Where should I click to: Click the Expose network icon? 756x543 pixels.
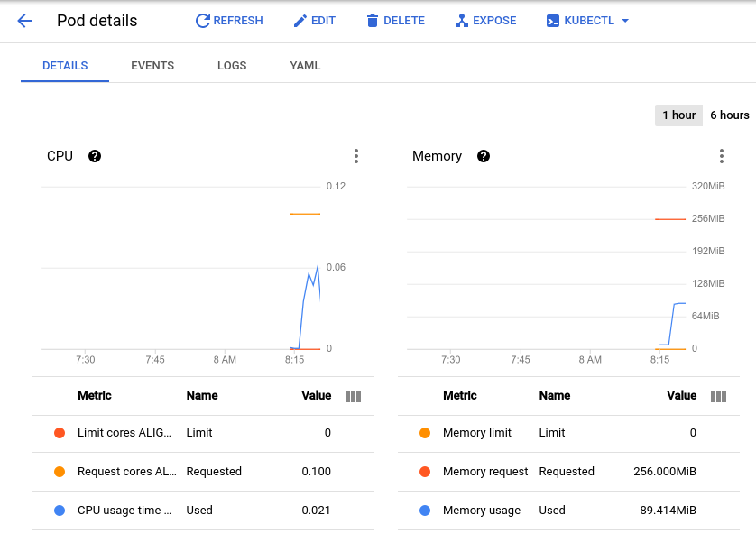click(461, 21)
